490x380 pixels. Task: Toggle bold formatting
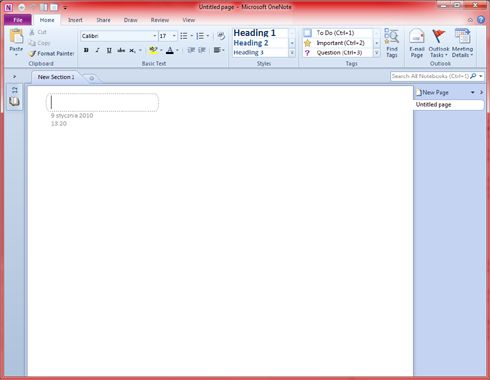[86, 50]
